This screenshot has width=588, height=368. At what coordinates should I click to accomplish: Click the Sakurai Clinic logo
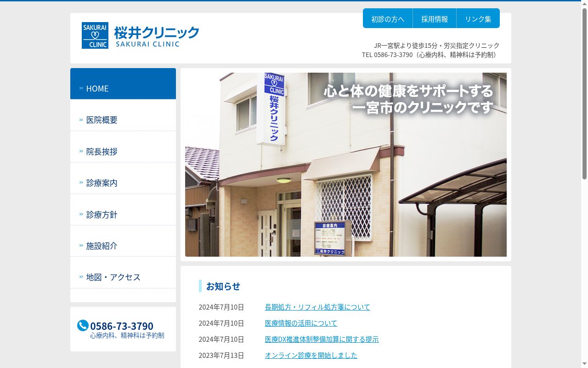click(x=141, y=35)
